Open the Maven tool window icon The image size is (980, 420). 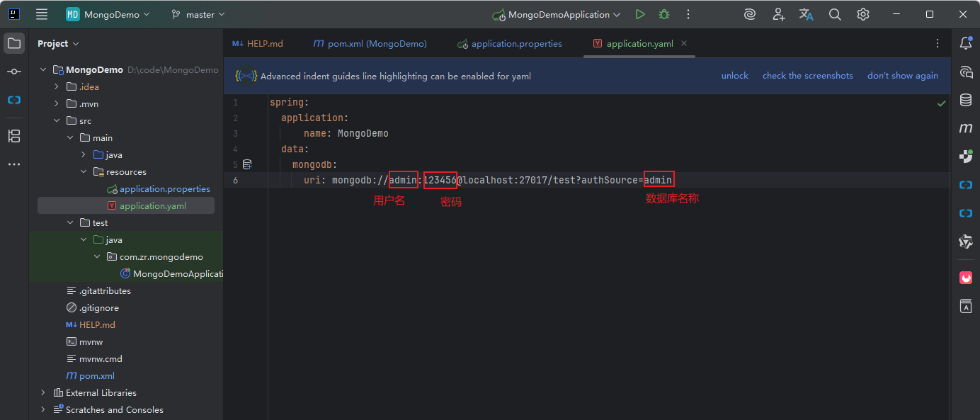tap(966, 128)
